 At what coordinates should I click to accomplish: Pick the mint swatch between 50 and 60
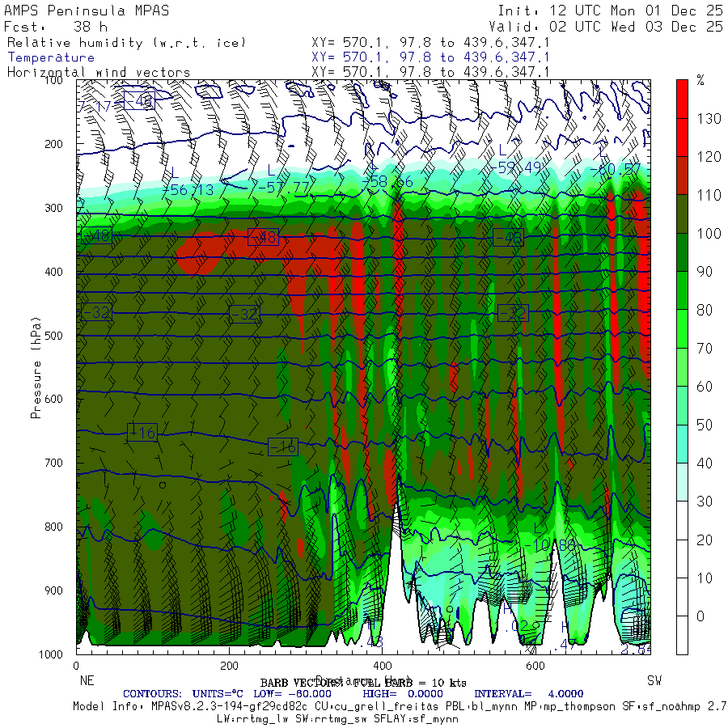pos(682,405)
